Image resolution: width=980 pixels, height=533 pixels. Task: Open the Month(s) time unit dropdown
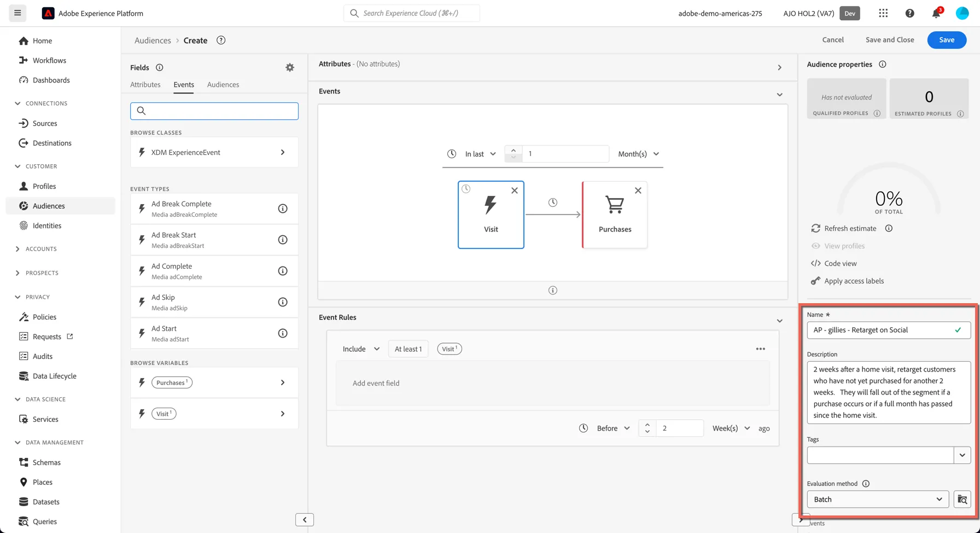tap(638, 154)
